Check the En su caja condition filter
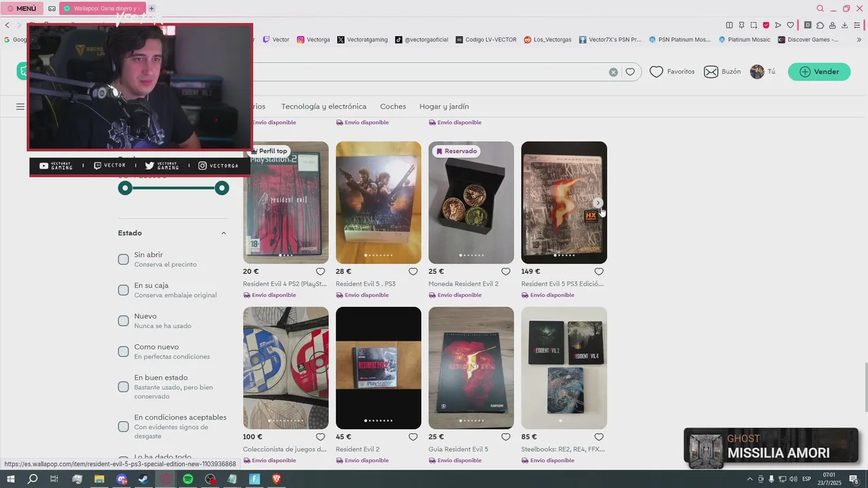Image resolution: width=868 pixels, height=488 pixels. (x=123, y=290)
